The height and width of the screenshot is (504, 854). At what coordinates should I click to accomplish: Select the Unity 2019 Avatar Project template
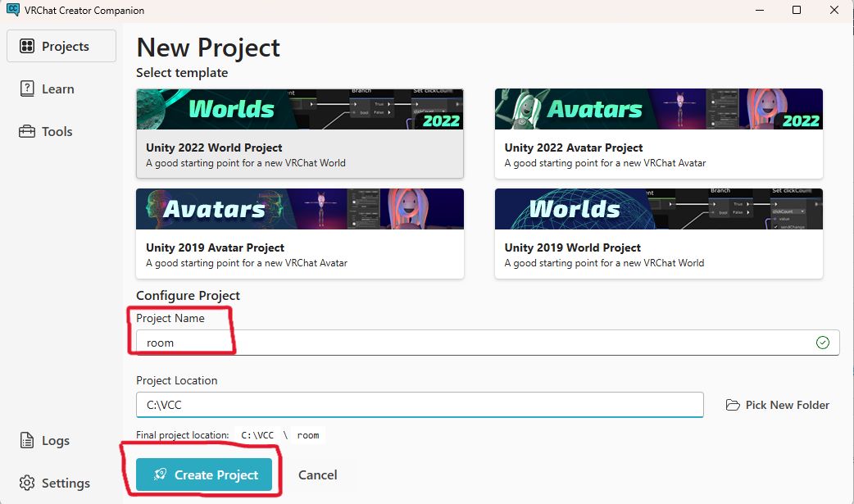pos(299,234)
